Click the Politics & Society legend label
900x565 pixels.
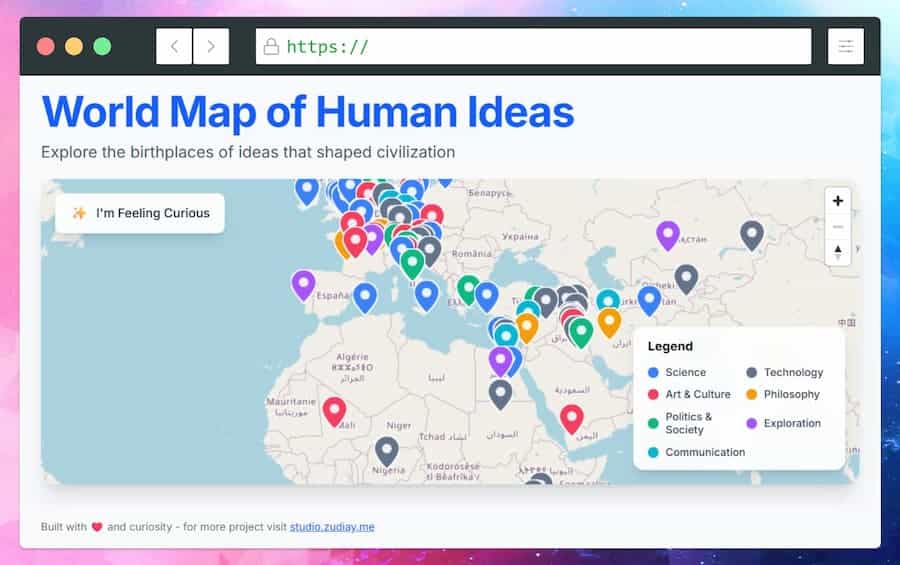(x=689, y=423)
